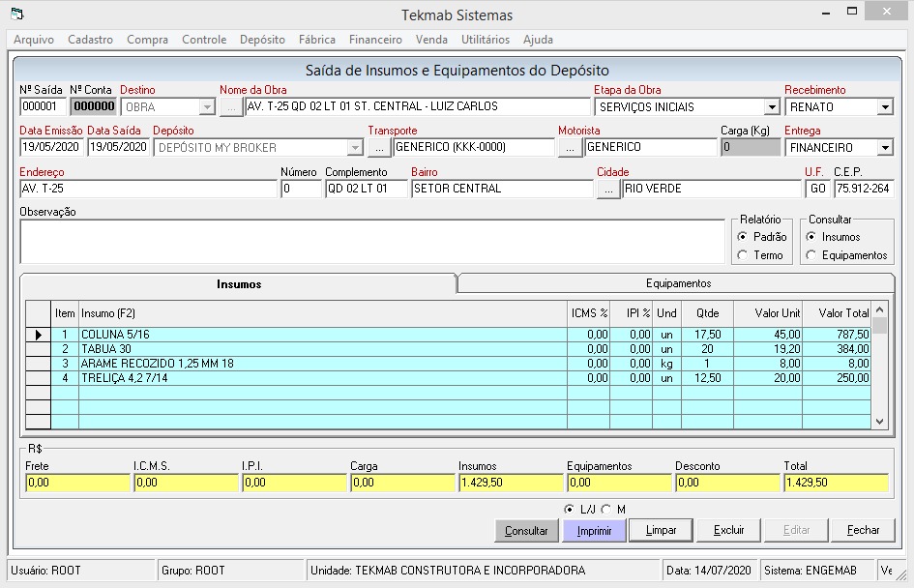Click the Observação text area
The image size is (914, 588).
coord(371,241)
